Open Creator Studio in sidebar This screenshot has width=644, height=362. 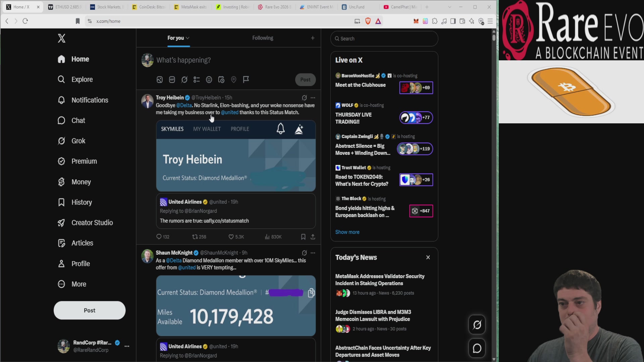(85, 223)
